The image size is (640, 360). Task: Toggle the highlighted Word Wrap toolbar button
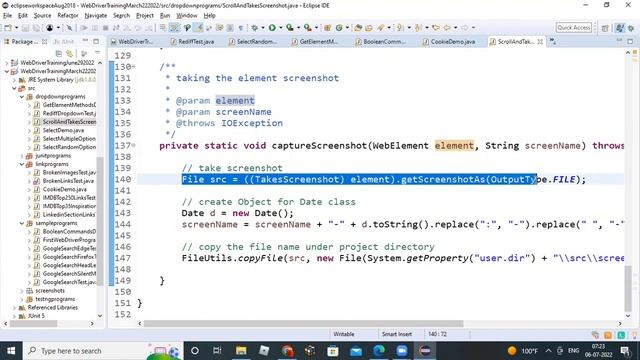click(x=174, y=28)
